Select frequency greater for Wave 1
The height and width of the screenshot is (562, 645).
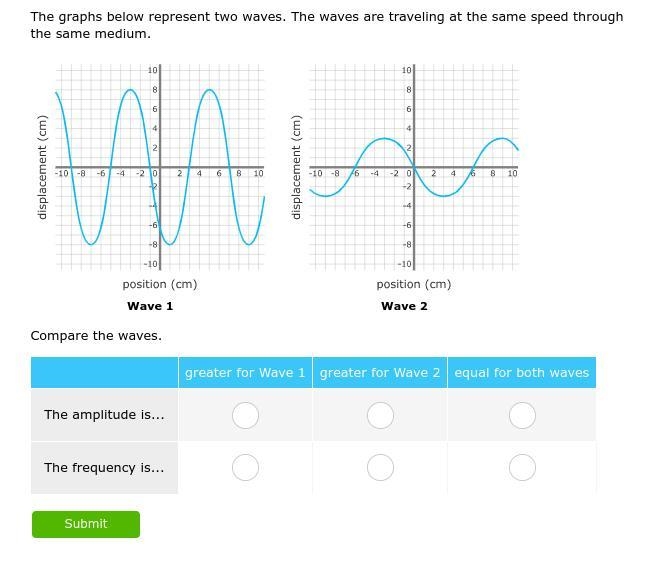point(245,467)
